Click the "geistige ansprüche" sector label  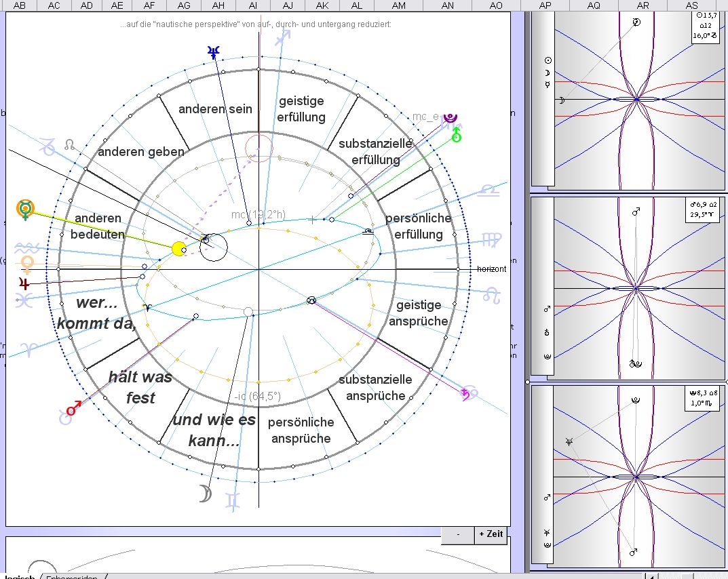click(x=419, y=313)
